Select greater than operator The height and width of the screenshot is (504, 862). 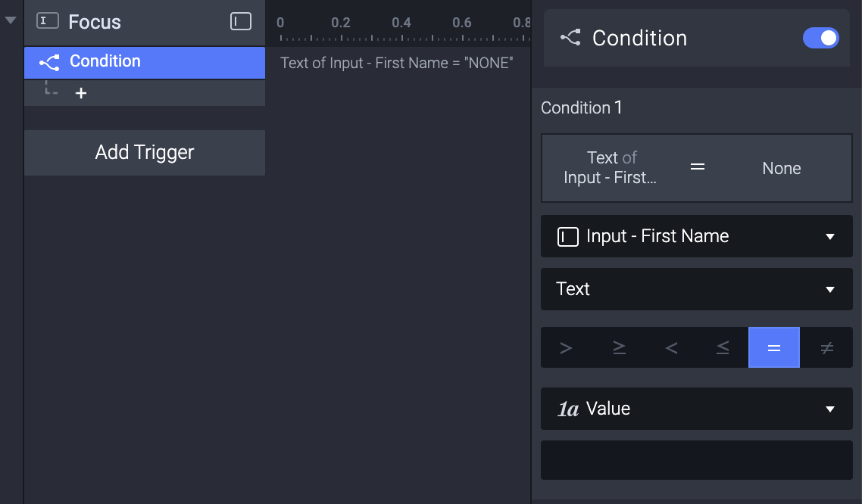click(x=567, y=347)
